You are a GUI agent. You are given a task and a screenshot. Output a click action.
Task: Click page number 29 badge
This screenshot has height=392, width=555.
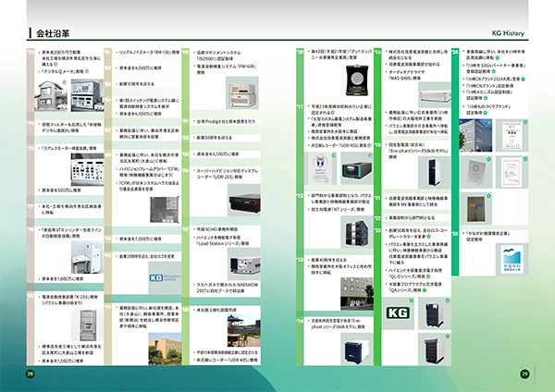[524, 374]
